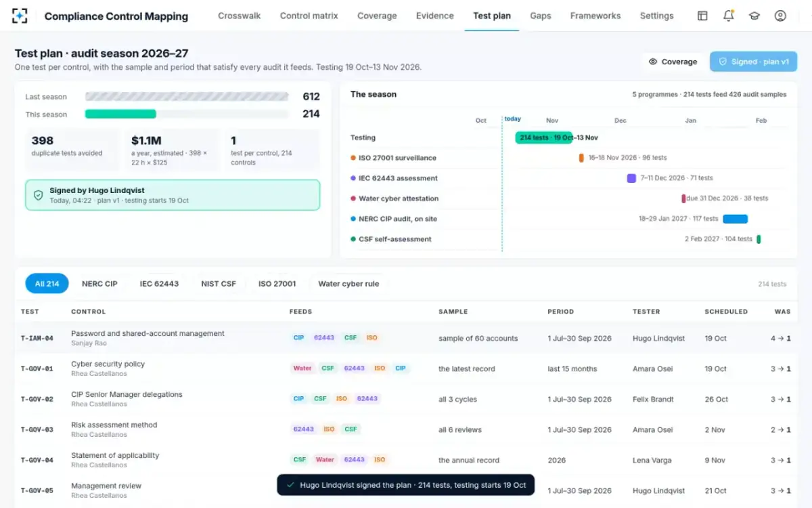Viewport: 812px width, 508px height.
Task: Sort by the TEST column header
Action: (x=30, y=312)
